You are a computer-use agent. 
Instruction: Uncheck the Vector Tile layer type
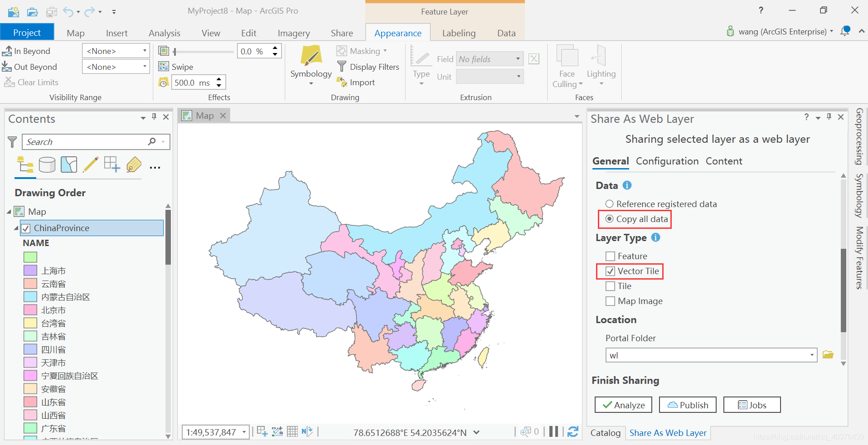click(611, 271)
